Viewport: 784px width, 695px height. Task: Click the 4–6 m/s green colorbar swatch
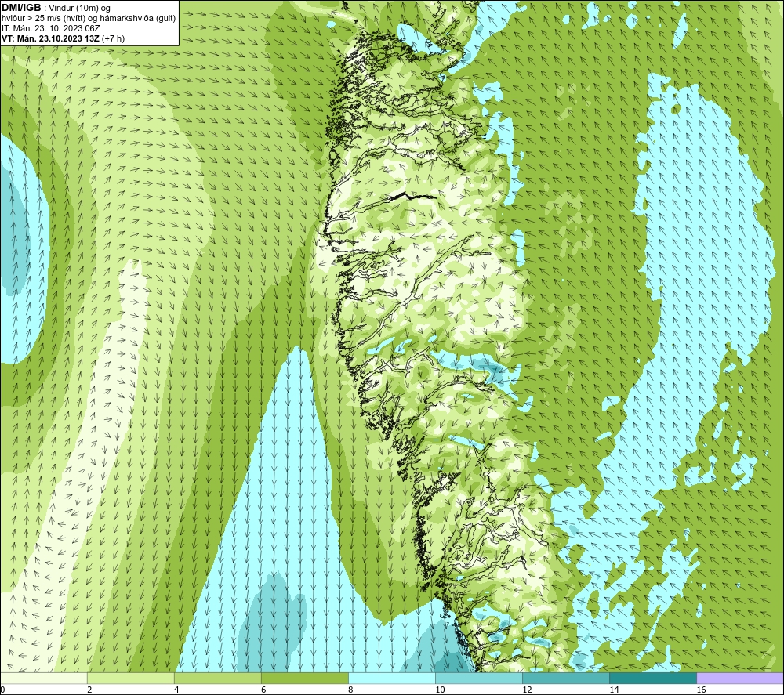coord(217,678)
